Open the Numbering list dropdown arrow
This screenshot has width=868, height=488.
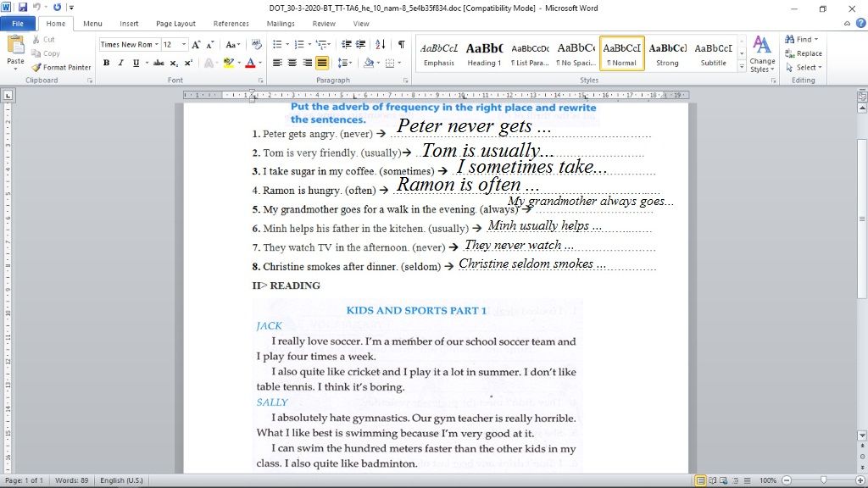click(x=309, y=44)
